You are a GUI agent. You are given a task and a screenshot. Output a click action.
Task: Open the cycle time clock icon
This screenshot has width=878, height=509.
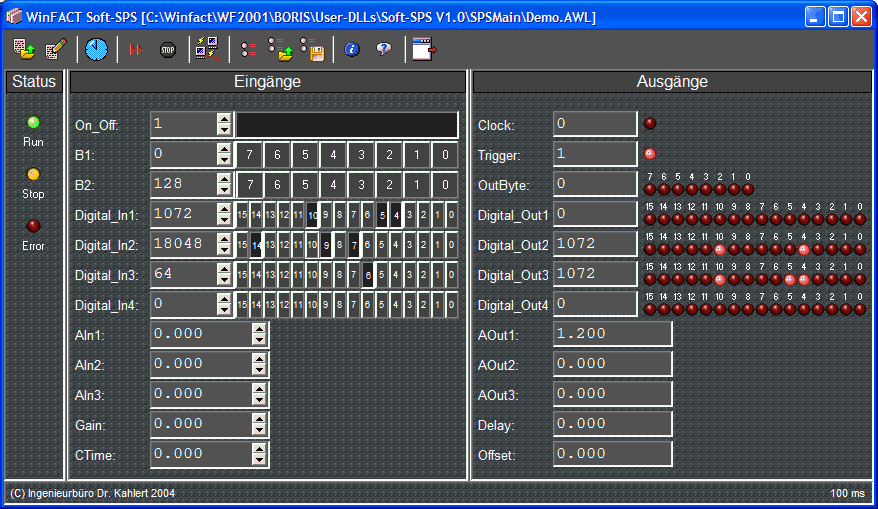coord(96,49)
